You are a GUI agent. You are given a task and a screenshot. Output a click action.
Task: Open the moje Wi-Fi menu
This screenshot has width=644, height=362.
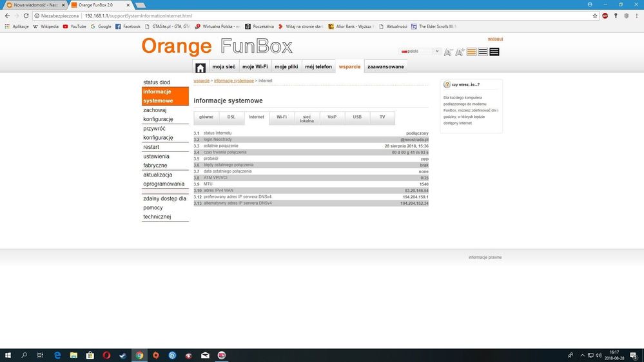coord(255,67)
